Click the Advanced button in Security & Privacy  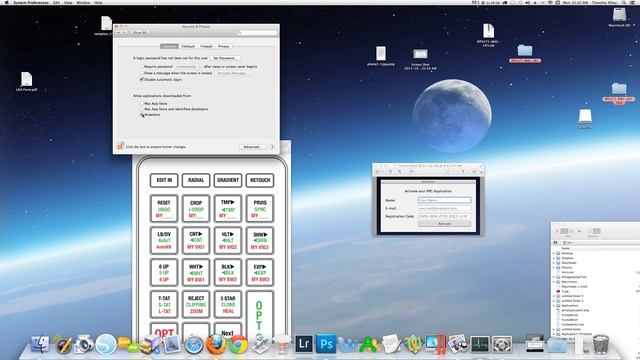[x=252, y=147]
